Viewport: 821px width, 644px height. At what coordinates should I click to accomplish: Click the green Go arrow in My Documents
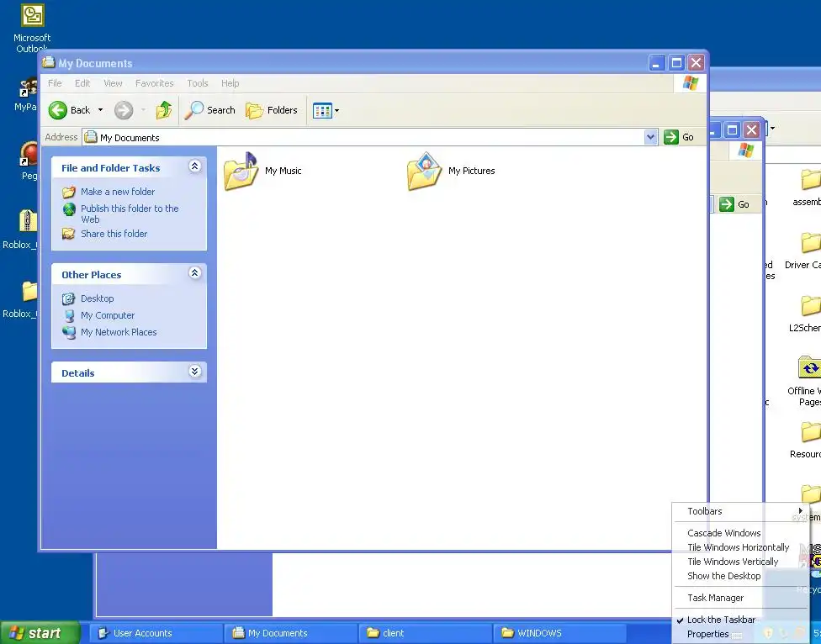[670, 137]
